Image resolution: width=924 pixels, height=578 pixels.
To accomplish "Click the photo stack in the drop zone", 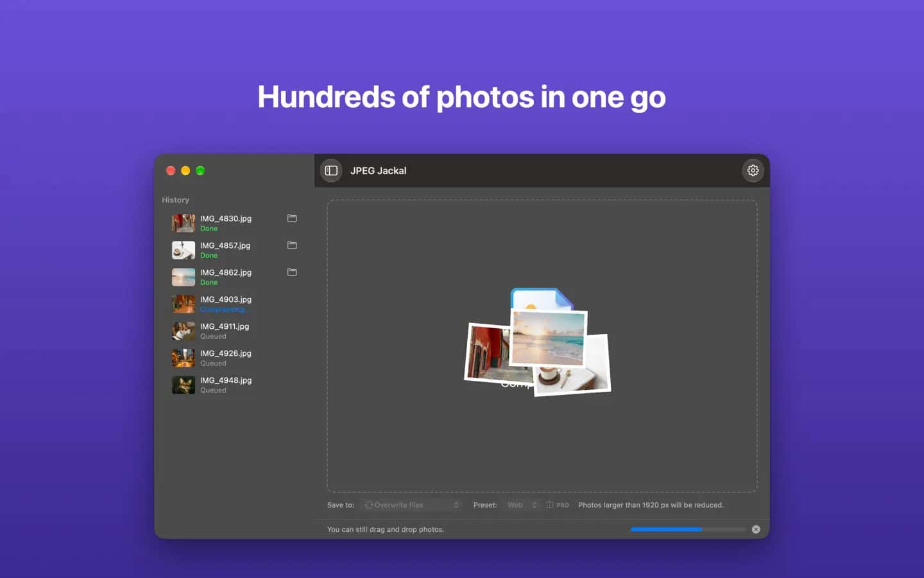I will coord(538,342).
